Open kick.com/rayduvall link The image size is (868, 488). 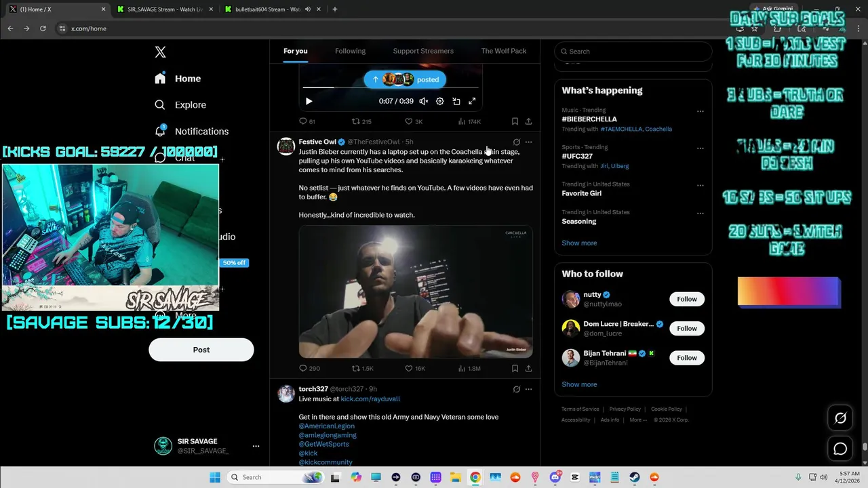coord(370,399)
